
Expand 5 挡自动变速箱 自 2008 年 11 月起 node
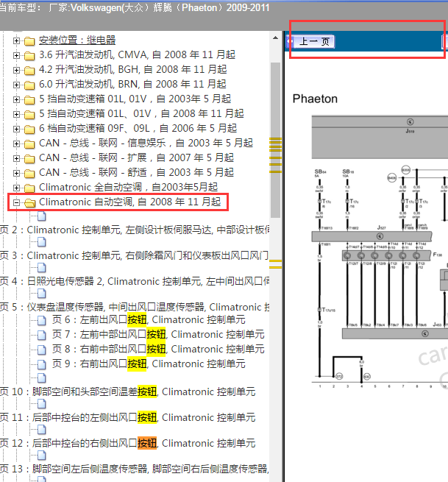17,114
